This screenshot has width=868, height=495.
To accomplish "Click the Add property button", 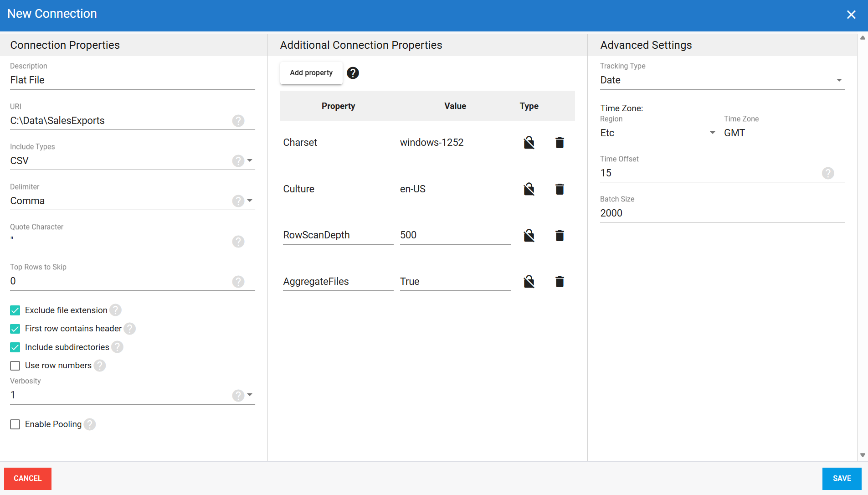I will tap(311, 73).
